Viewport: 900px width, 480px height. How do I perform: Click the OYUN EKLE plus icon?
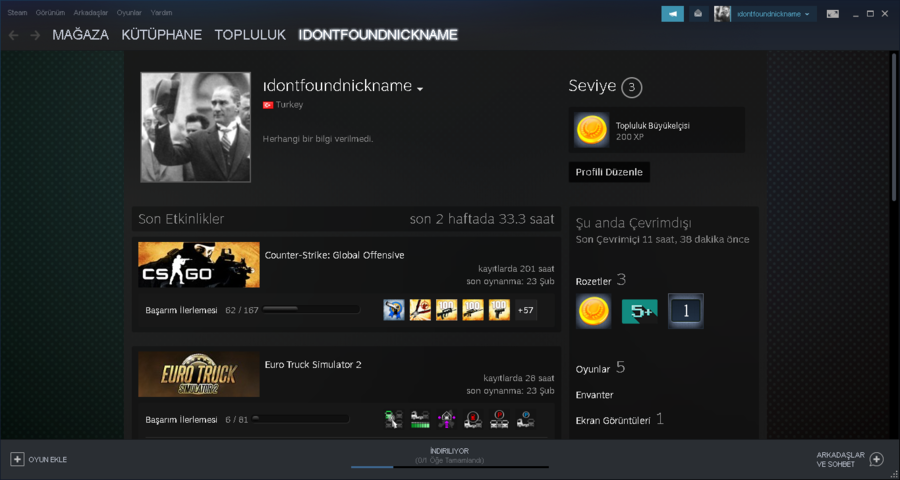pos(17,459)
